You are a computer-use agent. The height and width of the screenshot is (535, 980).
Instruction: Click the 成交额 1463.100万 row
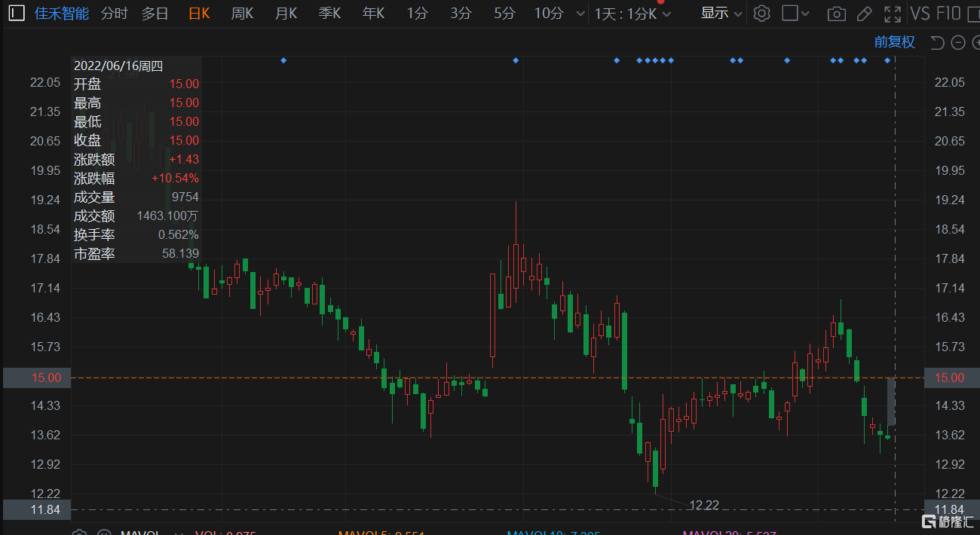click(136, 216)
